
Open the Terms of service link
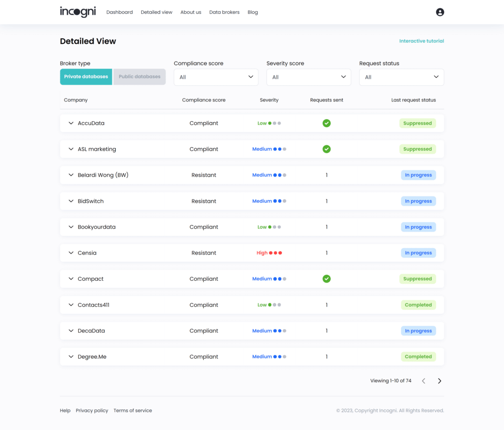point(133,410)
